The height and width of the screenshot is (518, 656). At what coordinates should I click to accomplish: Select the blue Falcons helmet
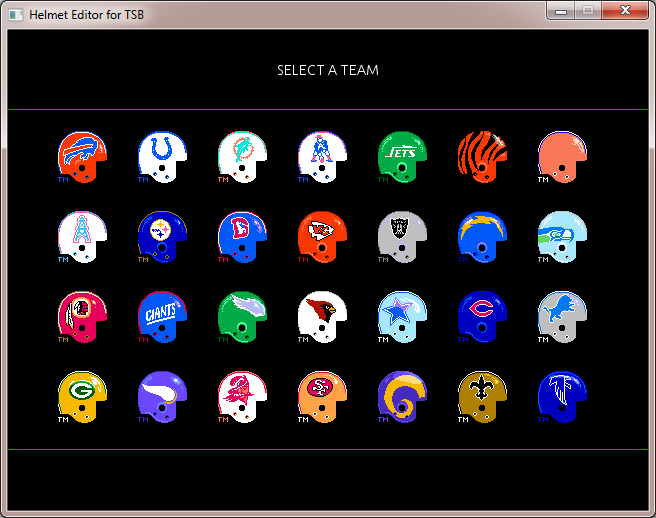[x=562, y=397]
